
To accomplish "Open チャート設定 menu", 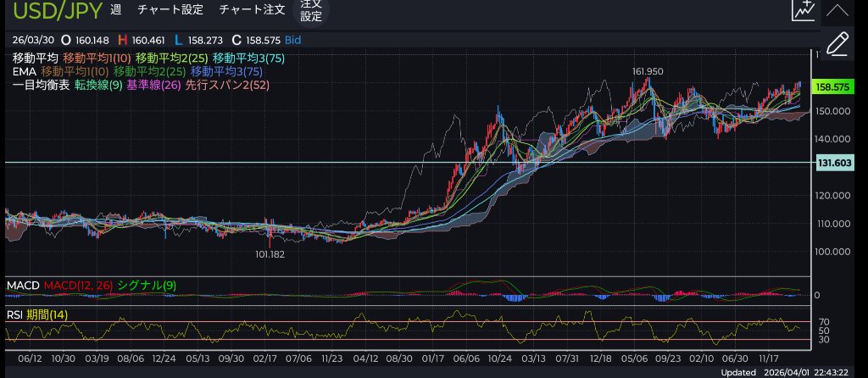I will [x=170, y=10].
